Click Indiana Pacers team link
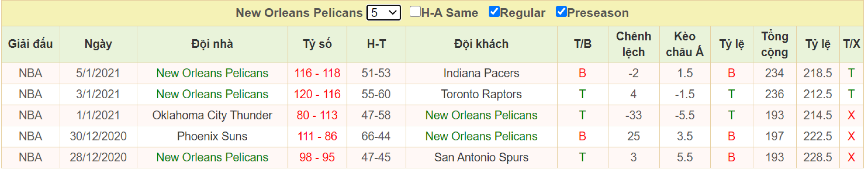The image size is (868, 169). pyautogui.click(x=482, y=73)
